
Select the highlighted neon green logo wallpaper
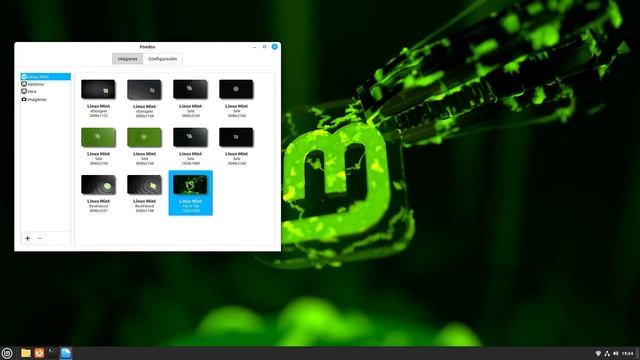191,193
